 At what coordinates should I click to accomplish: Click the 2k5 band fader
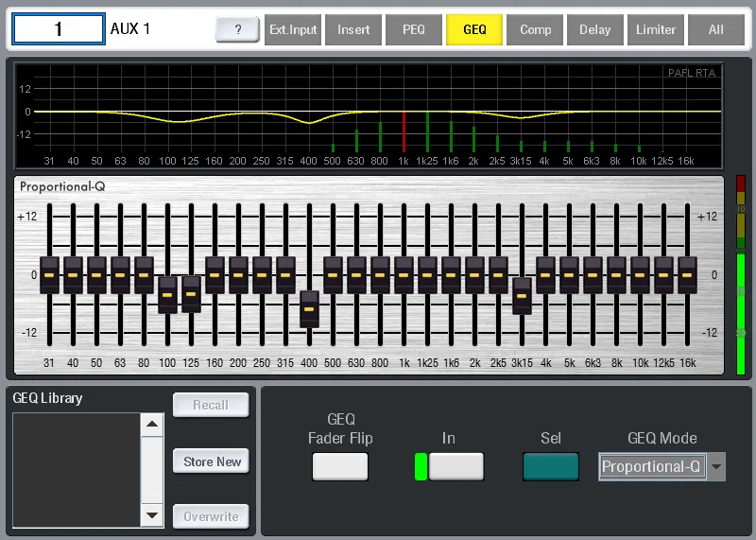(498, 275)
